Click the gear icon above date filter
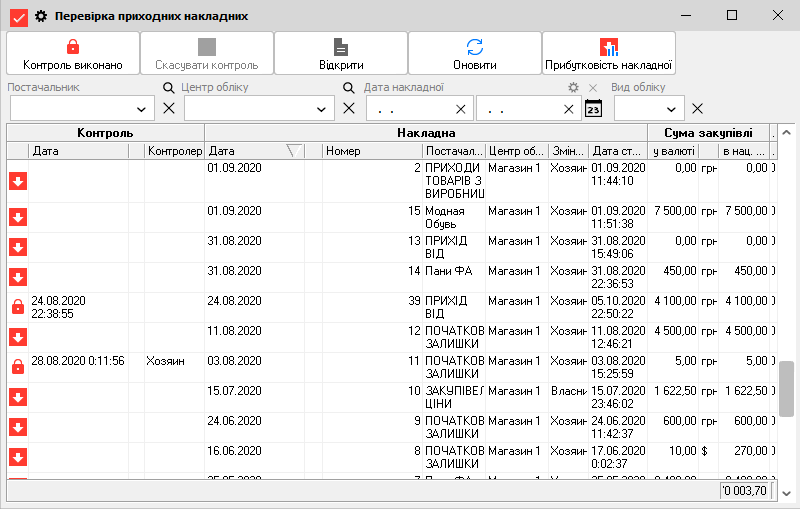 pyautogui.click(x=574, y=88)
